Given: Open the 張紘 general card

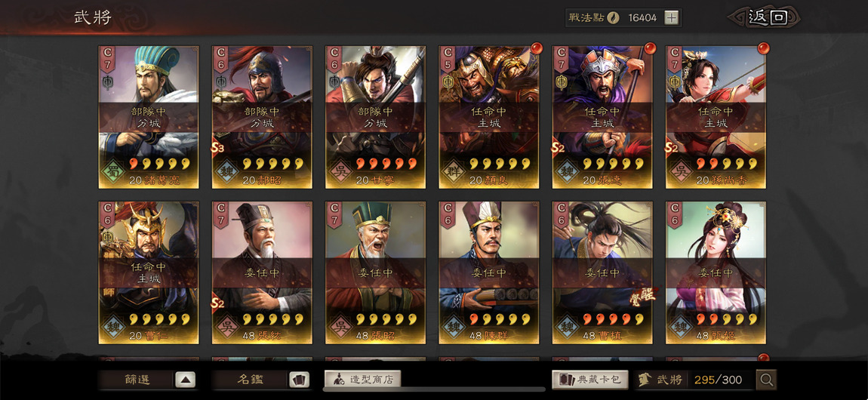Looking at the screenshot, I should click(262, 272).
